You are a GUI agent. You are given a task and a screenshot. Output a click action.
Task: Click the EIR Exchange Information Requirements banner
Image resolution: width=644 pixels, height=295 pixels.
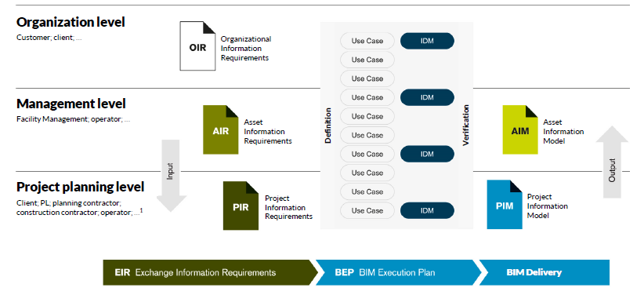coord(210,272)
